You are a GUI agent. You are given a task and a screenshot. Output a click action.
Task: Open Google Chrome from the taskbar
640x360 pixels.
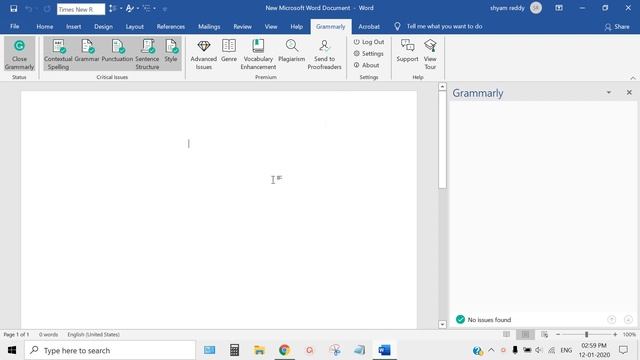[x=284, y=350]
